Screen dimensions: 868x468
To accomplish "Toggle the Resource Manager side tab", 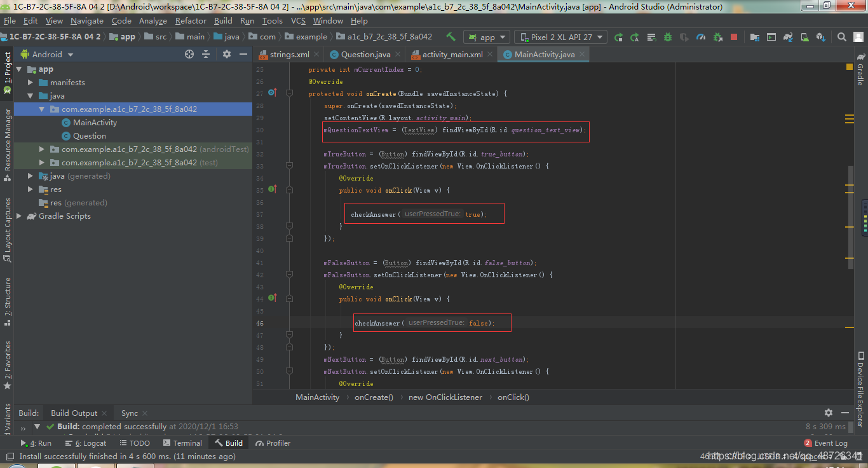I will [x=7, y=144].
